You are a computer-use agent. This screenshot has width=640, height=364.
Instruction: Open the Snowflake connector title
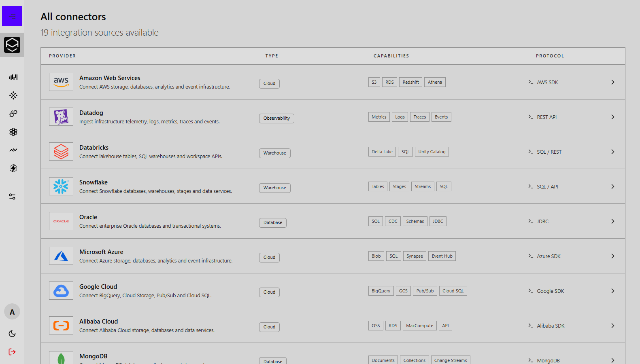(94, 182)
